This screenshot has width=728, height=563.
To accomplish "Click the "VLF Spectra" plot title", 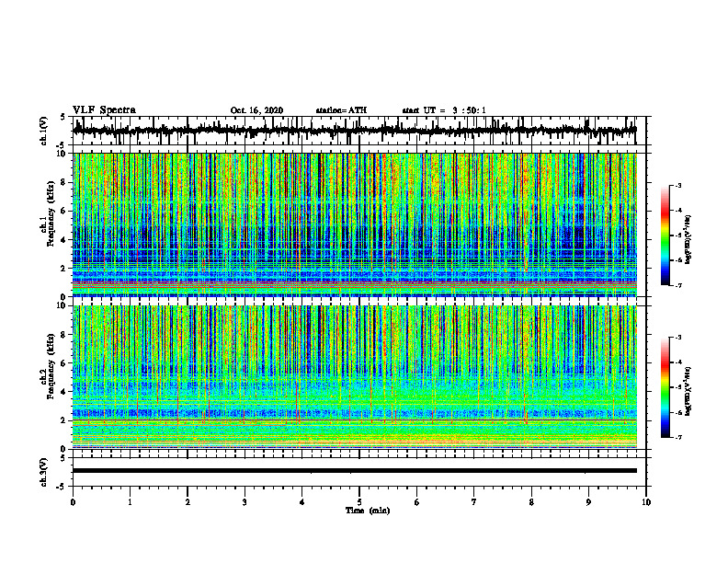I will pyautogui.click(x=104, y=110).
